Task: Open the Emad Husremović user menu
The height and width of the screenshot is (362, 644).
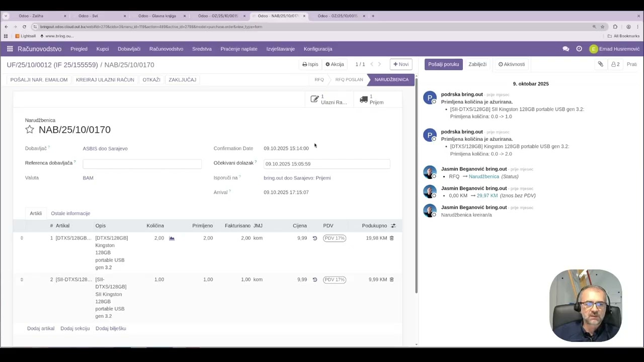Action: [x=614, y=49]
